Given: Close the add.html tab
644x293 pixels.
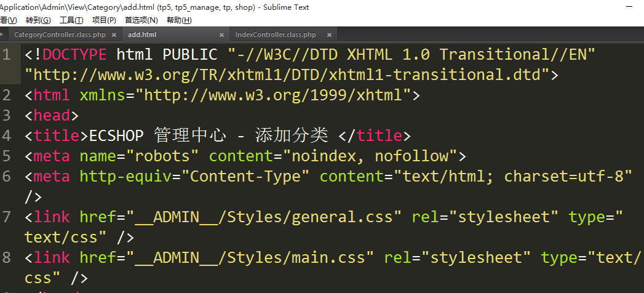Looking at the screenshot, I should (x=222, y=35).
